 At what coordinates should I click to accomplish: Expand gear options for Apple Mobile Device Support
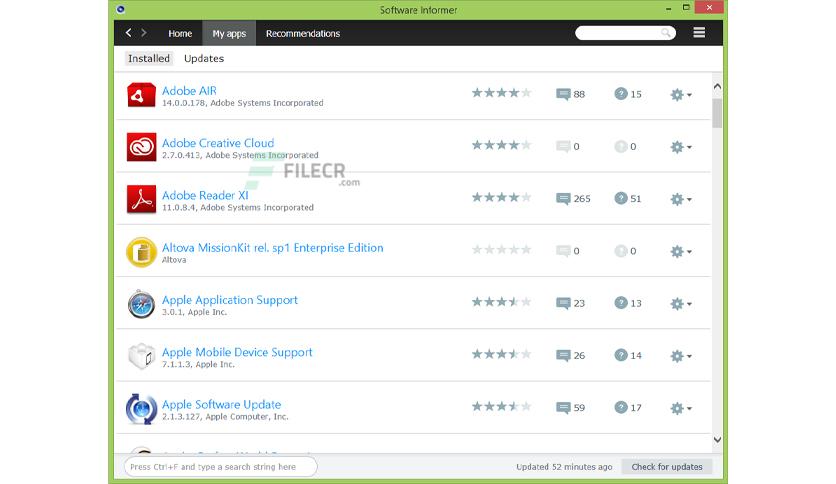[680, 356]
